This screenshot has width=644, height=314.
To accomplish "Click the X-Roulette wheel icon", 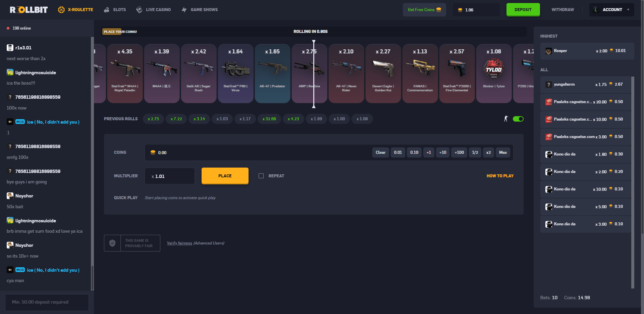I will coord(61,10).
